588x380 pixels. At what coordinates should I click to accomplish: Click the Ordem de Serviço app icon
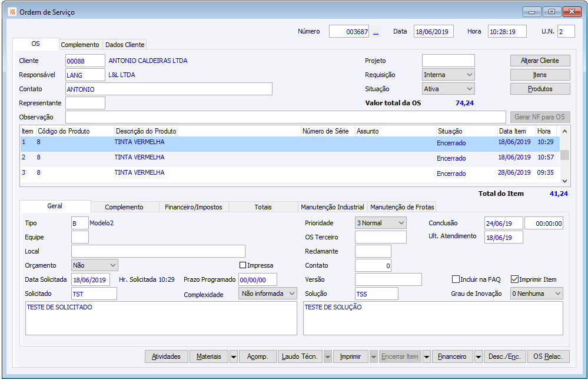click(12, 12)
